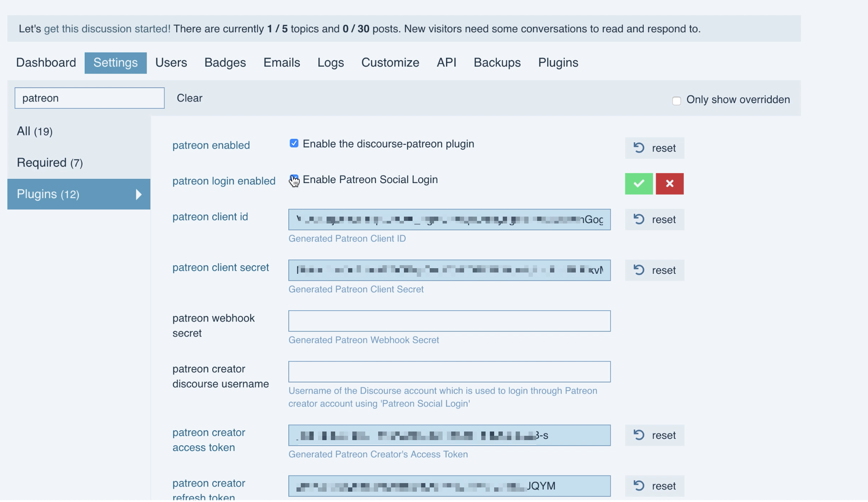Open the get this discussion started link

click(107, 29)
